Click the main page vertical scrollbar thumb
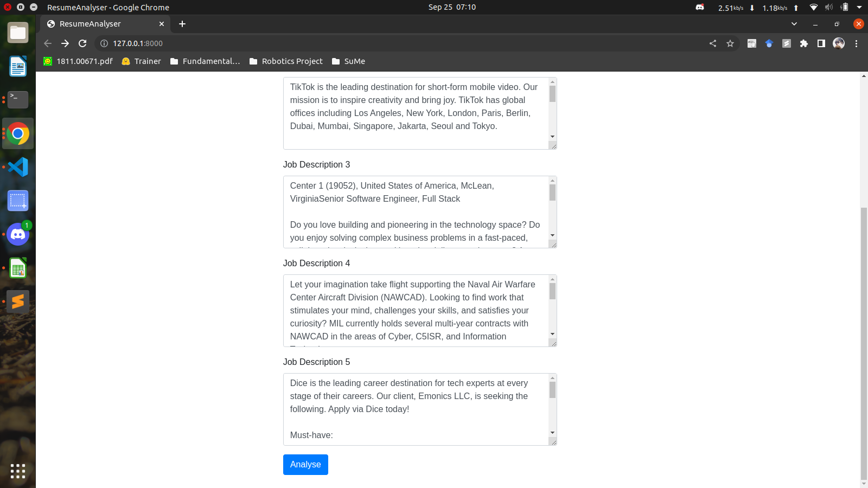 pos(864,343)
